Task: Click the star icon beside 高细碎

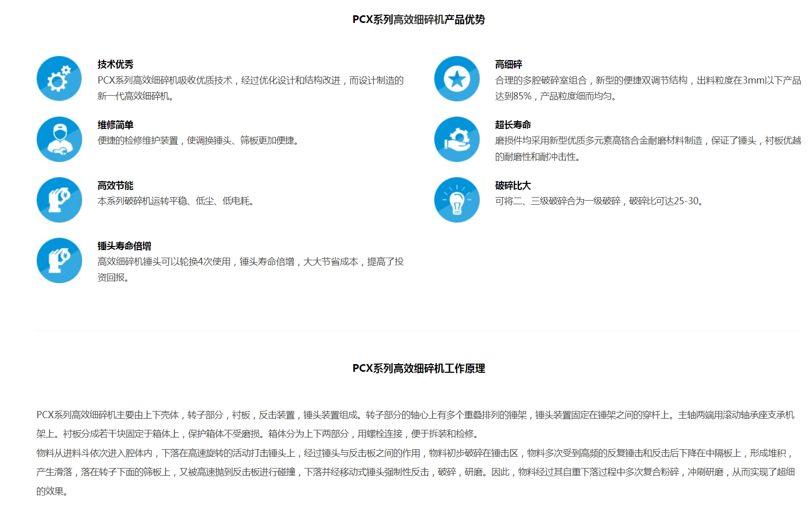Action: pyautogui.click(x=457, y=78)
